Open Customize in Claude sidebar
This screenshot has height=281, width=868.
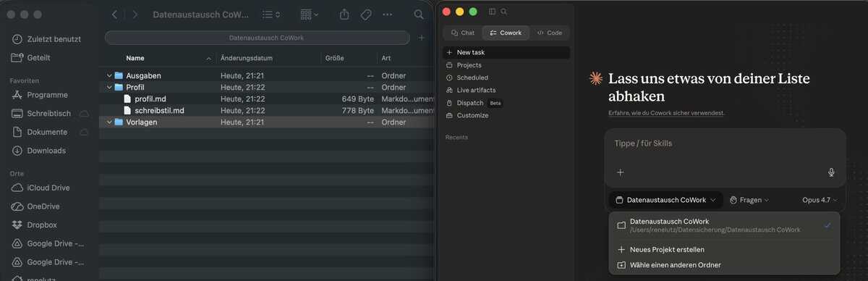506,115
